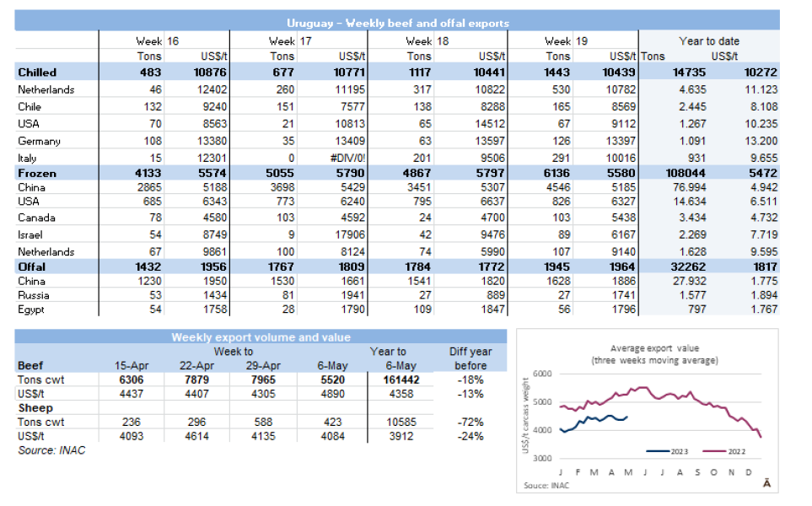Select the Offal category row label
812x506 pixels.
pyautogui.click(x=32, y=266)
